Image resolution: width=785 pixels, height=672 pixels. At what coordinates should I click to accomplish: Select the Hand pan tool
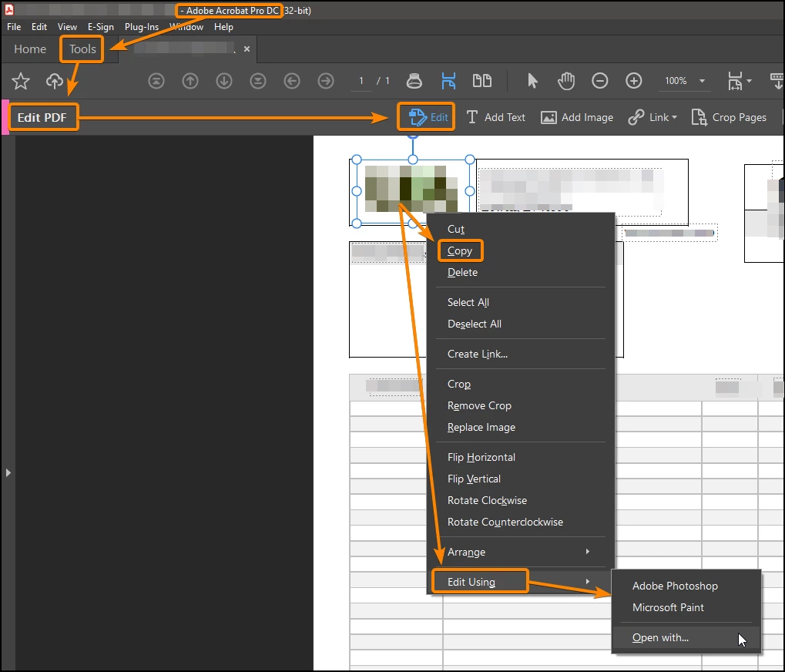coord(566,81)
